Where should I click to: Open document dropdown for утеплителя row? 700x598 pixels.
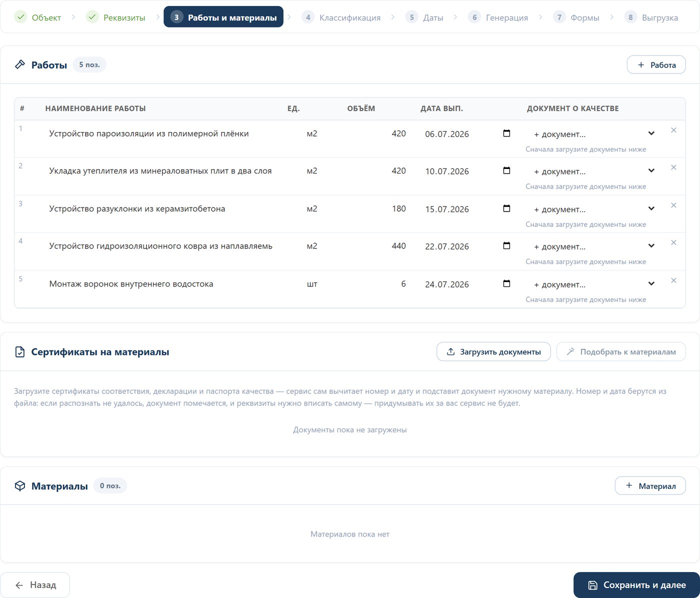(x=594, y=171)
